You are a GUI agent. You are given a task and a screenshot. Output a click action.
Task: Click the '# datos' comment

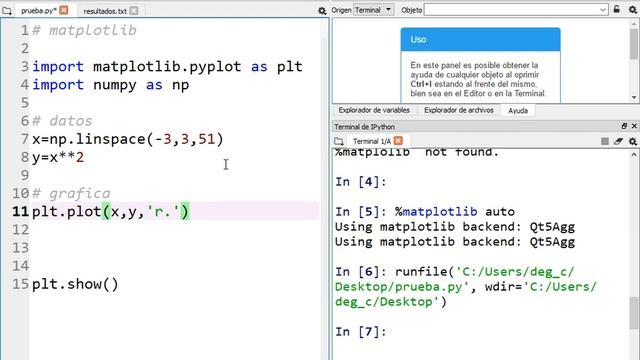[62, 121]
